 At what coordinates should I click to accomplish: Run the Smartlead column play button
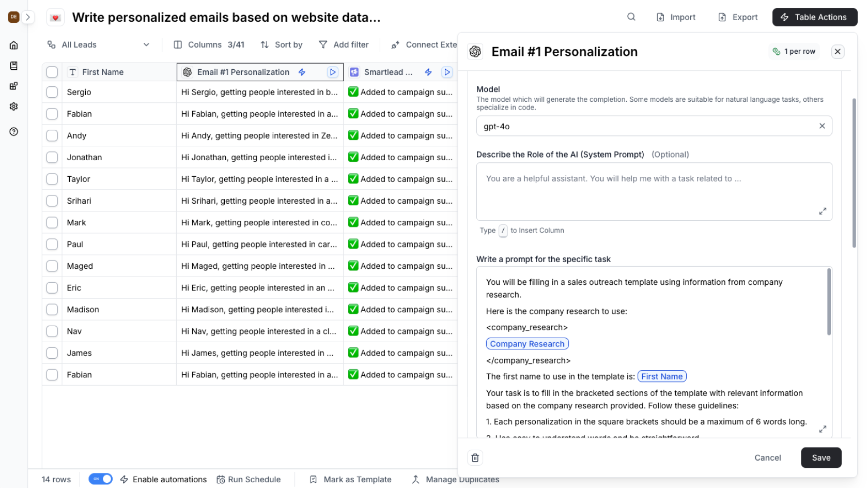447,72
